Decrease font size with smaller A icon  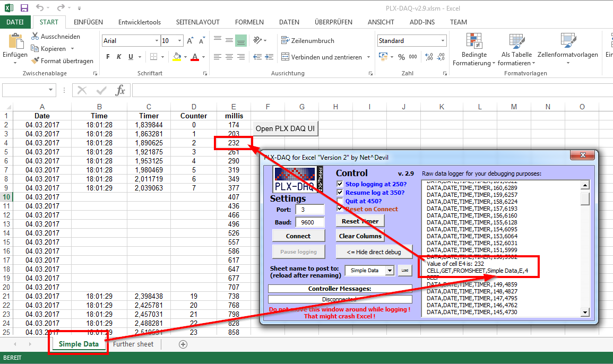click(202, 41)
